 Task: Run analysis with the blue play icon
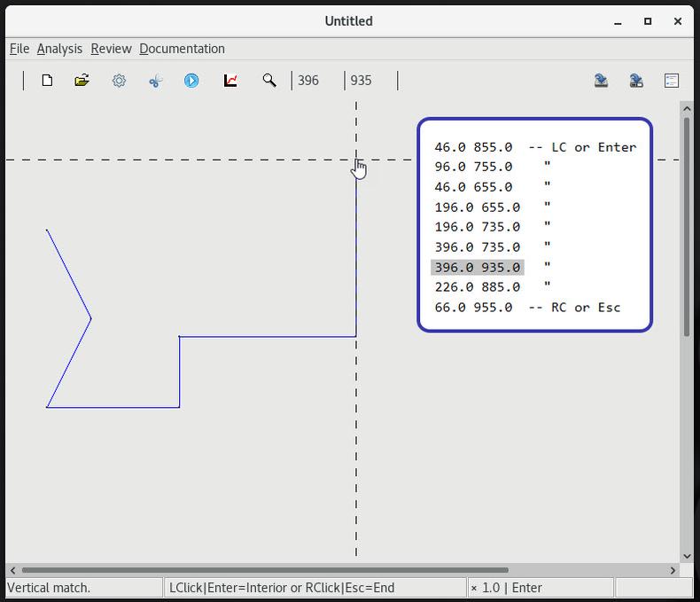tap(191, 81)
